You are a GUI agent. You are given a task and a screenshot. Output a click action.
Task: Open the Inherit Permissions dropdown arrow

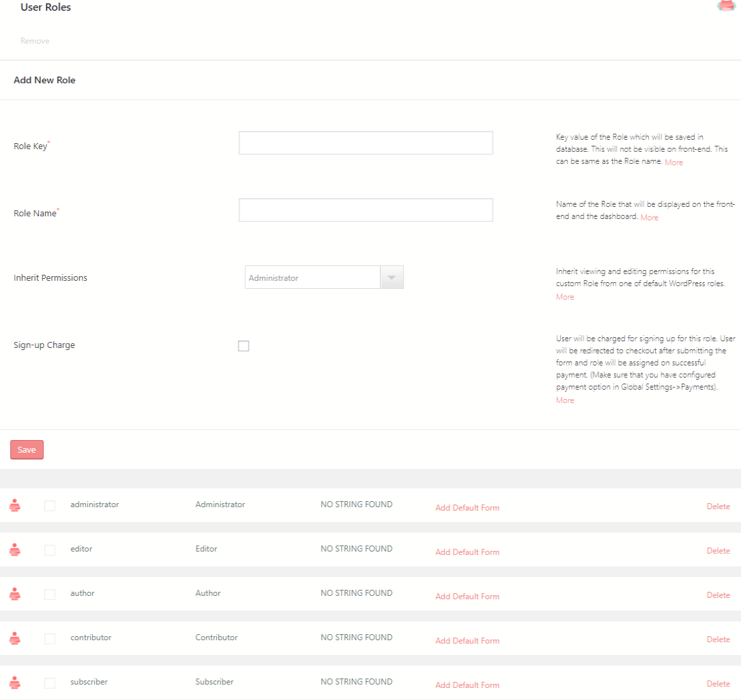tap(392, 277)
